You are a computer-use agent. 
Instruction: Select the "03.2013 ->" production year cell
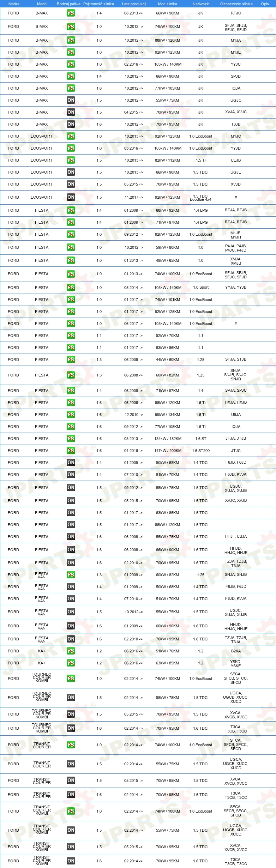click(x=134, y=439)
